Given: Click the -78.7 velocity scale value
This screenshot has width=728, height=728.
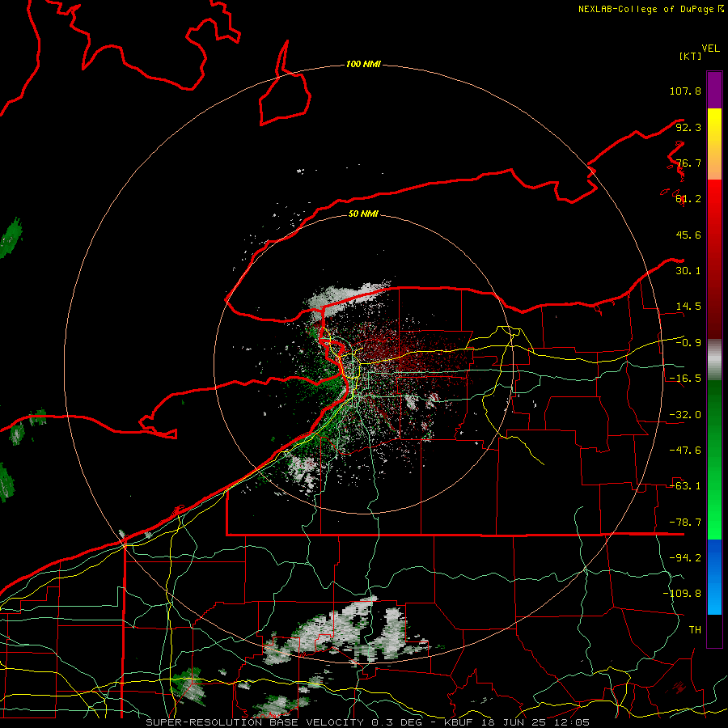Looking at the screenshot, I should coord(685,523).
